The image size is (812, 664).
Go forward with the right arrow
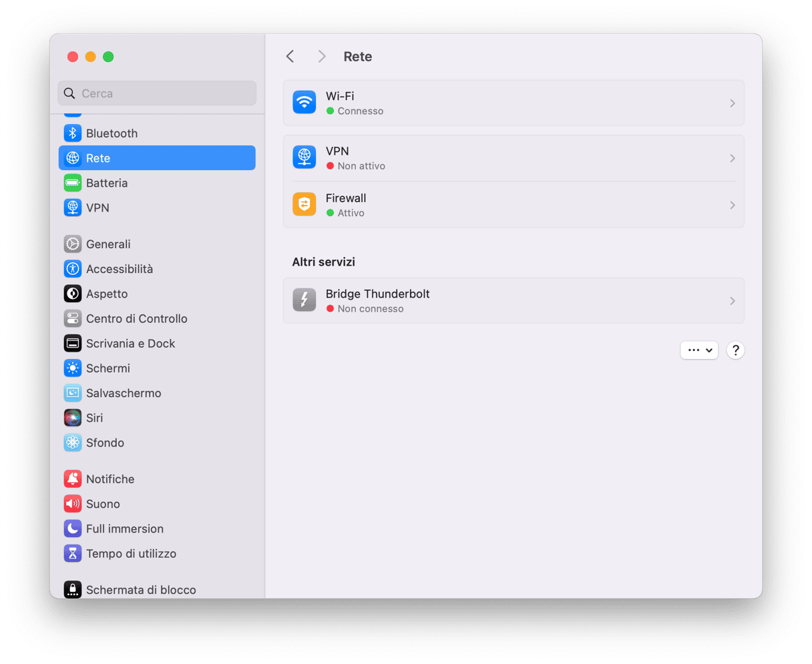pyautogui.click(x=322, y=57)
